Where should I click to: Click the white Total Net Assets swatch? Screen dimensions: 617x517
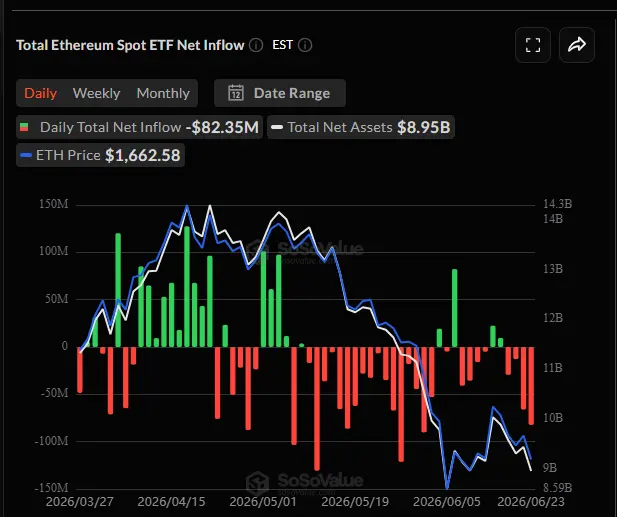[x=277, y=127]
